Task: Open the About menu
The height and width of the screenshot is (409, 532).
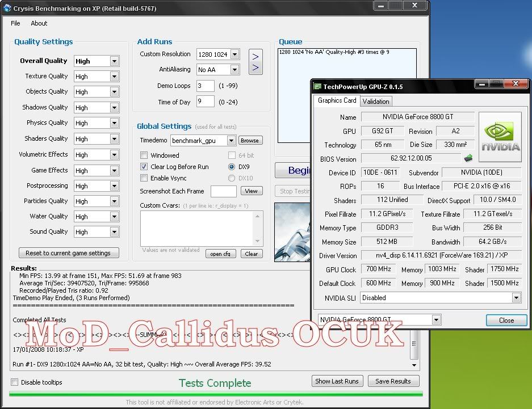Action: coord(39,23)
